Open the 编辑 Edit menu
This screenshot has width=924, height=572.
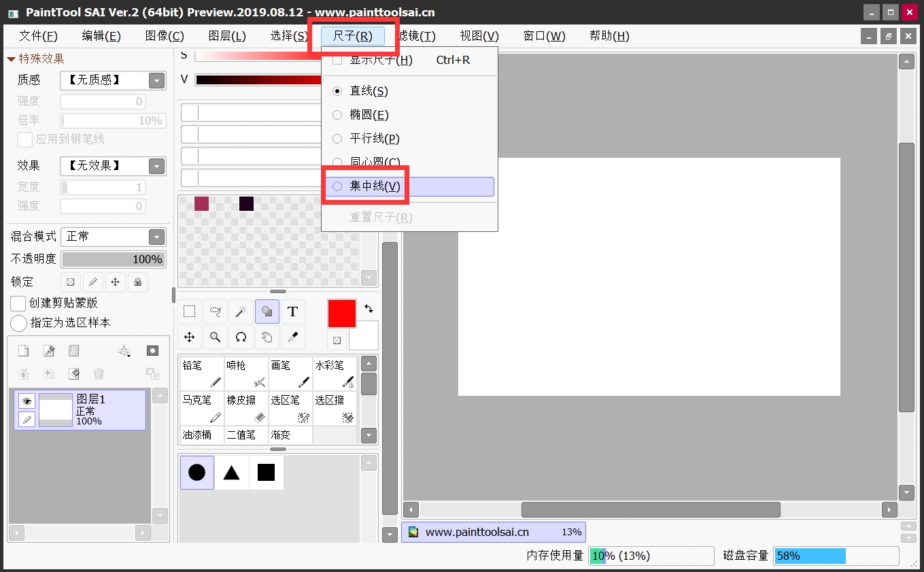101,36
